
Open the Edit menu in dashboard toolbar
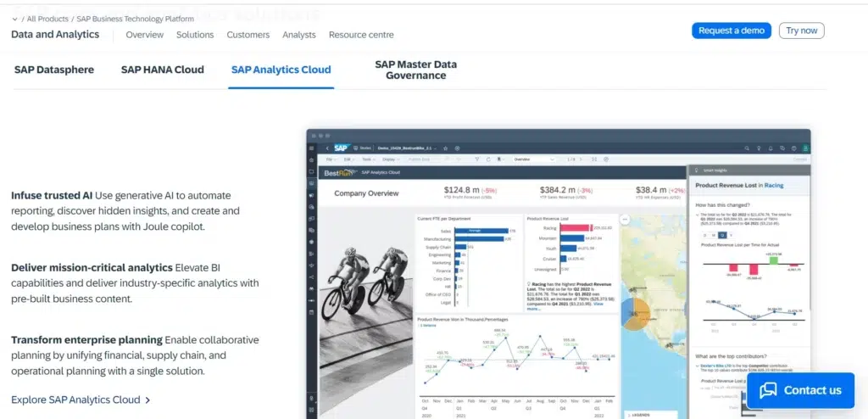(348, 159)
